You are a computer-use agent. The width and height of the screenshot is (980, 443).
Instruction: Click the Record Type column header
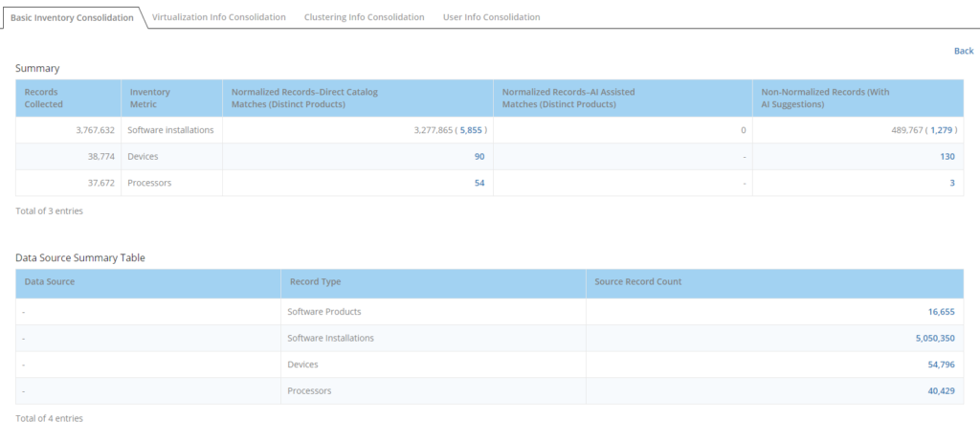(315, 282)
